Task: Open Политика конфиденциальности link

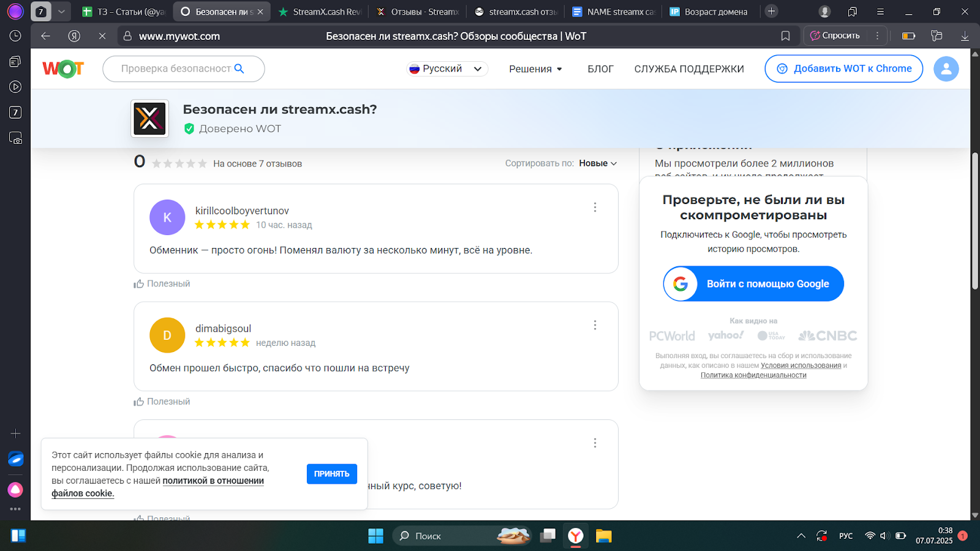Action: coord(753,375)
